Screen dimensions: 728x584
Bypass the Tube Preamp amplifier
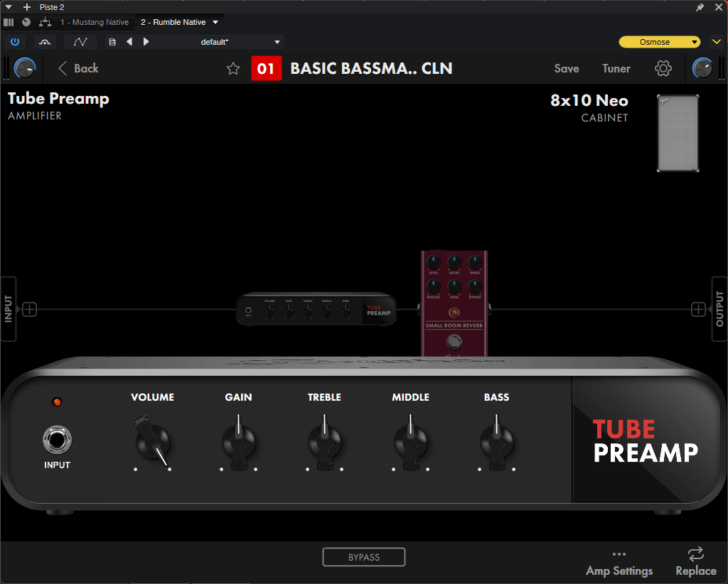364,556
